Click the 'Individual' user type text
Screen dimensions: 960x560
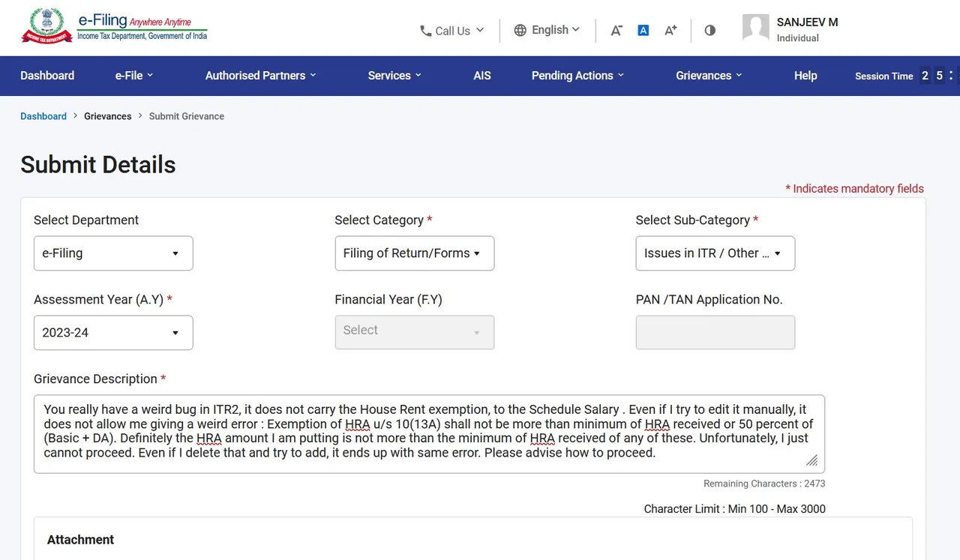(798, 38)
